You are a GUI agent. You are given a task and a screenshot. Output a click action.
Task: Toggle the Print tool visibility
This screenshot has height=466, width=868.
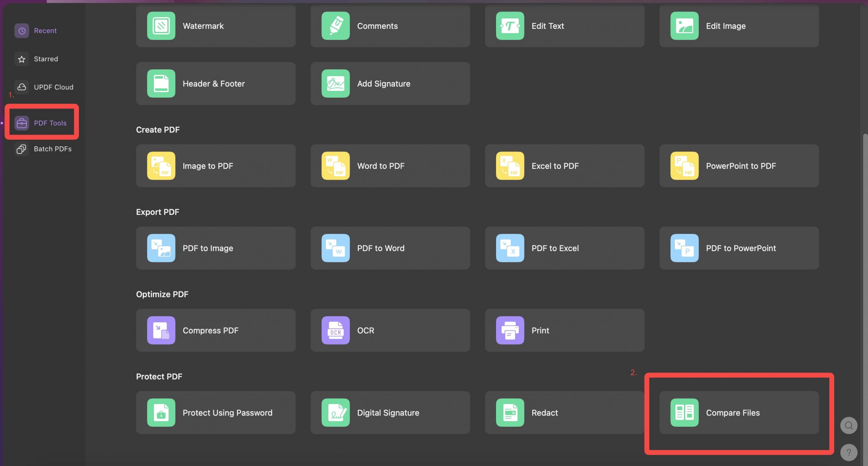[x=565, y=330]
